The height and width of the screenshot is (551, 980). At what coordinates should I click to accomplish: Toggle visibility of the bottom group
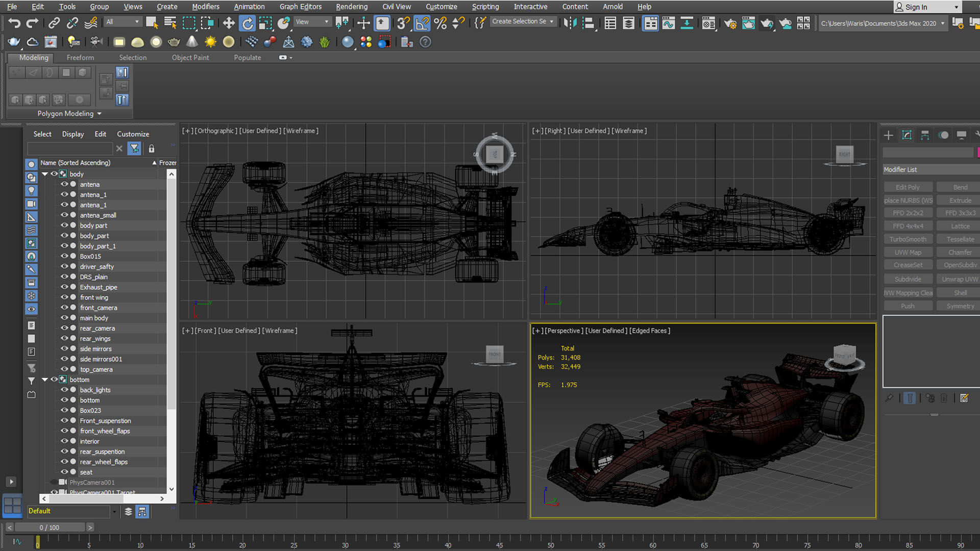[x=54, y=379]
